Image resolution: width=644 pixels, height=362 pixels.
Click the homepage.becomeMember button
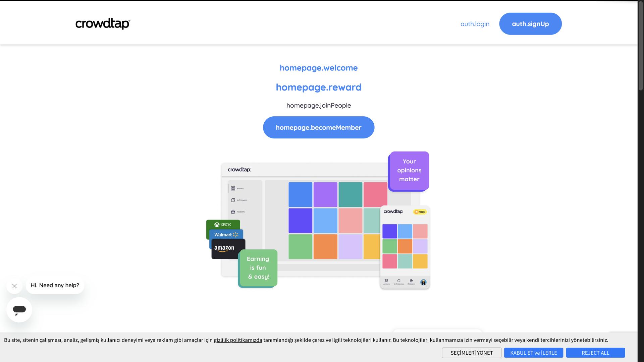click(318, 127)
